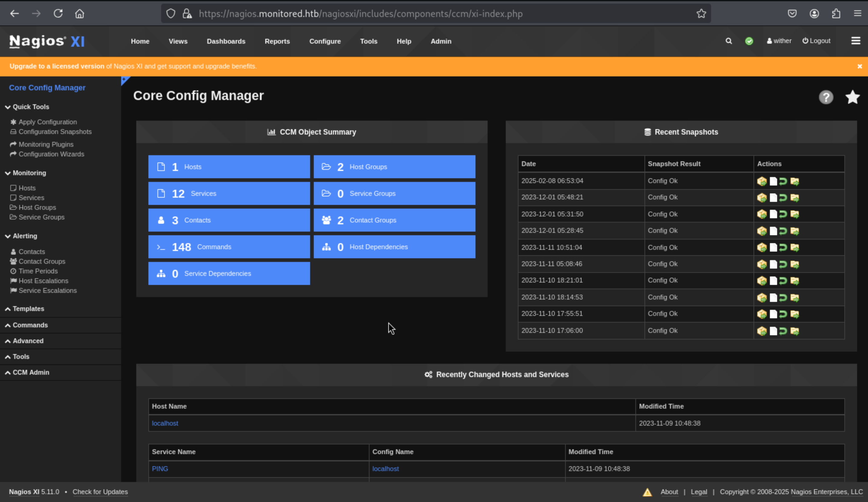868x502 pixels.
Task: Click the 148 Commands summary tile
Action: (x=229, y=247)
